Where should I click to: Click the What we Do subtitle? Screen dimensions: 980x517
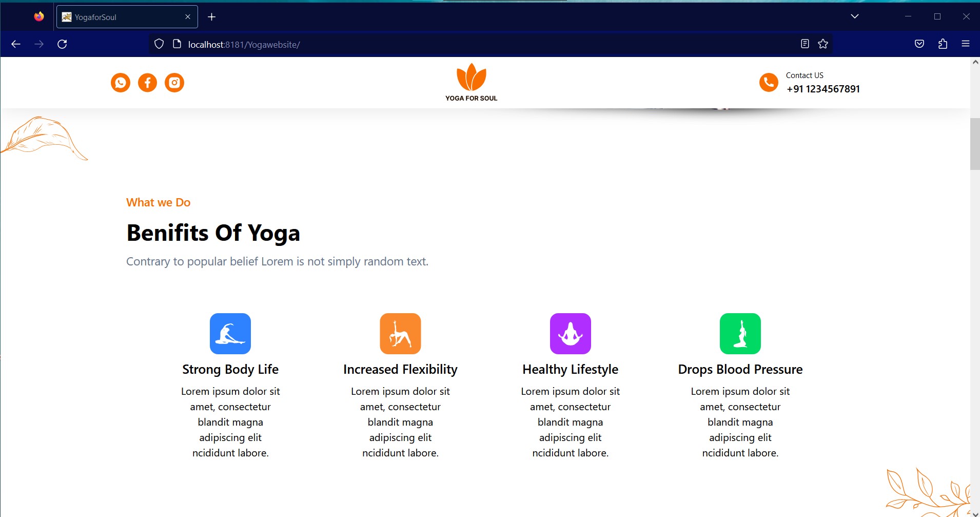click(x=158, y=202)
